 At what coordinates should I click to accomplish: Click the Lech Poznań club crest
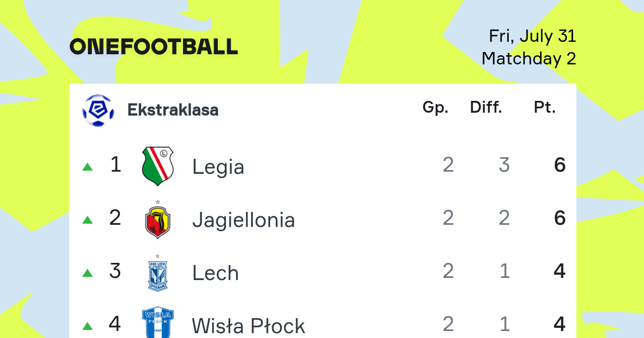(x=158, y=272)
